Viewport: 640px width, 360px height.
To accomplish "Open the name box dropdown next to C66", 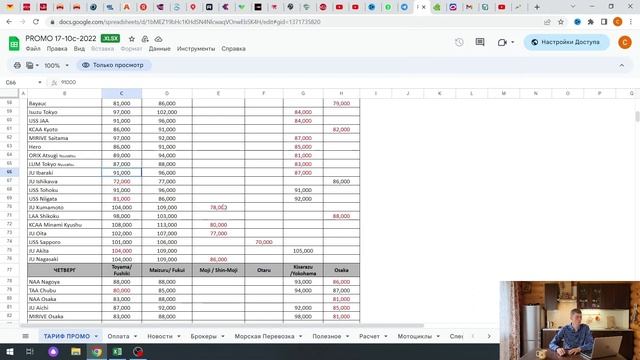I will click(40, 82).
